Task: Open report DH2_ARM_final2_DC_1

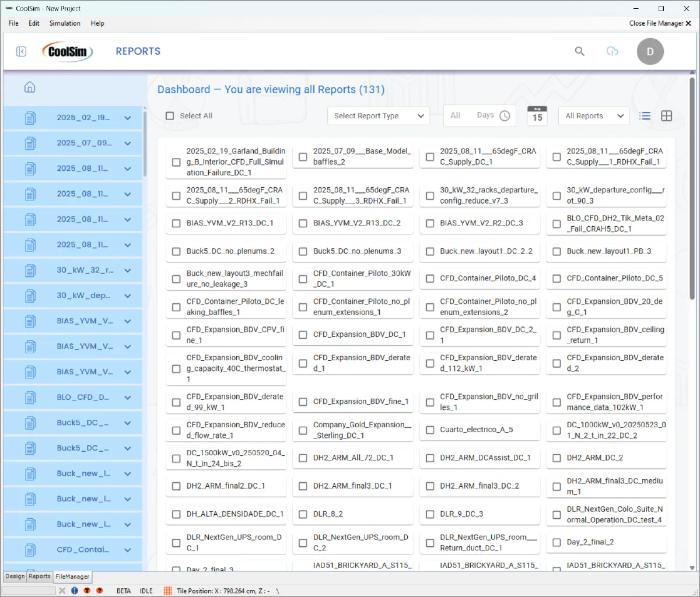Action: click(x=226, y=486)
